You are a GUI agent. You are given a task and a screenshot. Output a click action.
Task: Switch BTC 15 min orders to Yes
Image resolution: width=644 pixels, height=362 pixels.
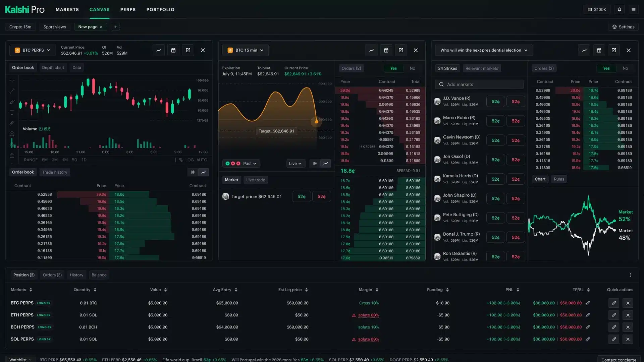393,68
